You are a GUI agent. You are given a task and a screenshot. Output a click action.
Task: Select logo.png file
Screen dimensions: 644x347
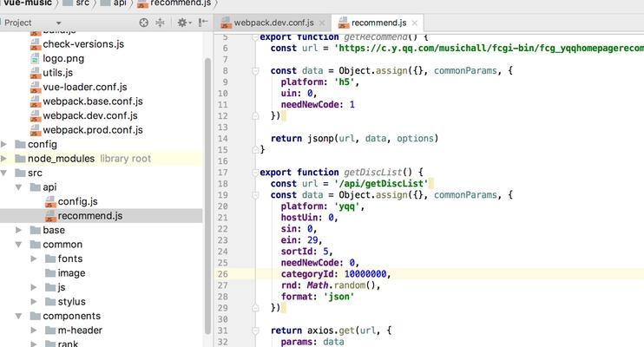(63, 58)
